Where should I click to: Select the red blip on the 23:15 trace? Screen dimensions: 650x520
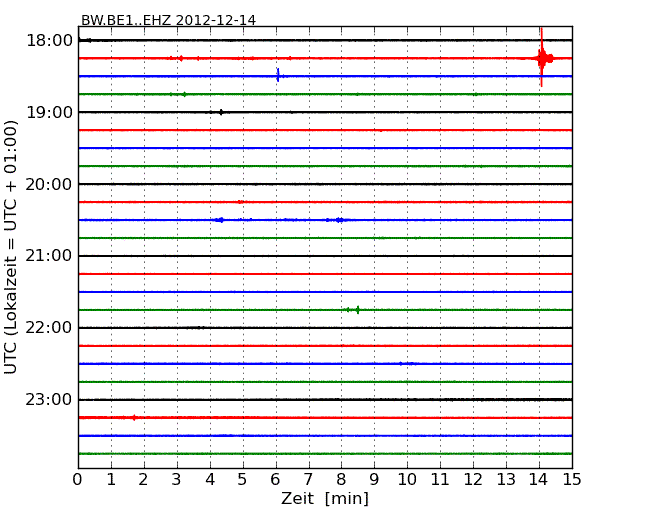[133, 418]
